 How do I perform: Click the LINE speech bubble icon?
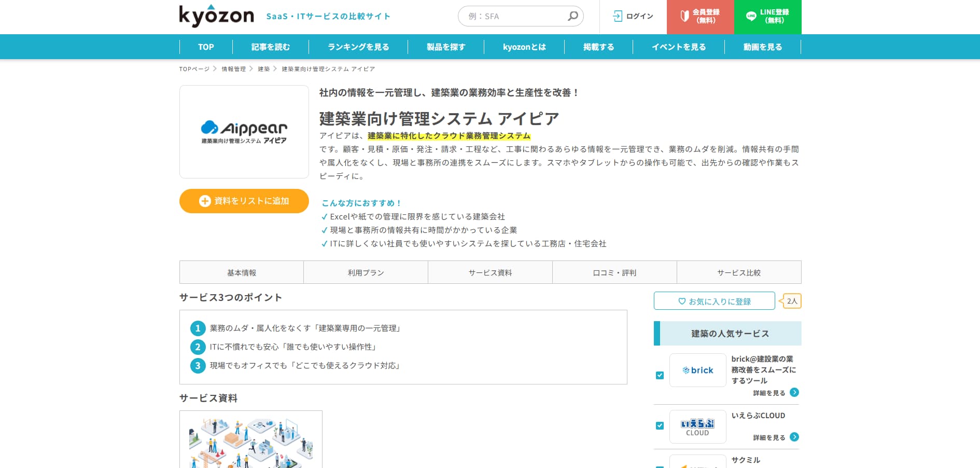pos(751,17)
